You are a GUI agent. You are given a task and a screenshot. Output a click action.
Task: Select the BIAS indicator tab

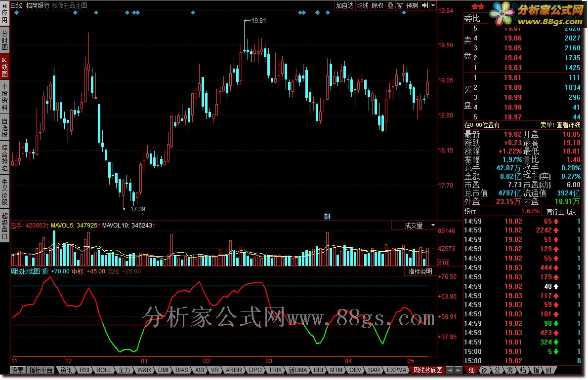coord(181,370)
